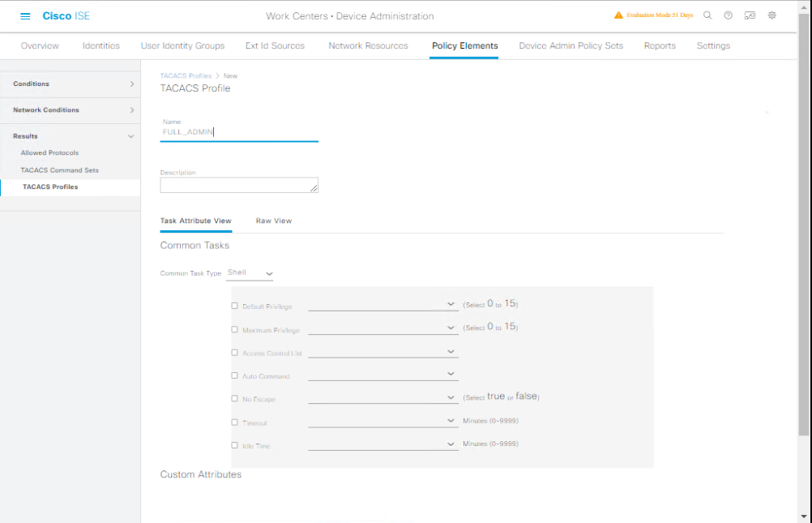Screen dimensions: 812x523
Task: Click the Name field containing FULL_ADMIN
Action: pos(239,132)
